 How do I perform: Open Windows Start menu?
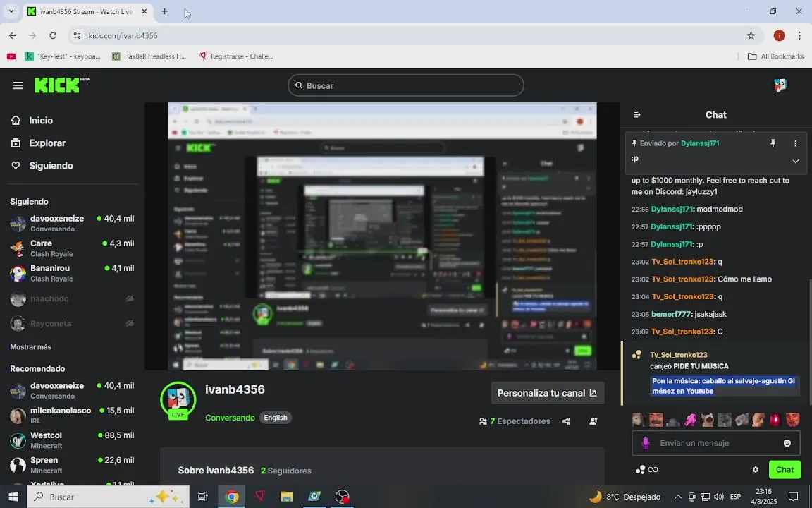[13, 497]
